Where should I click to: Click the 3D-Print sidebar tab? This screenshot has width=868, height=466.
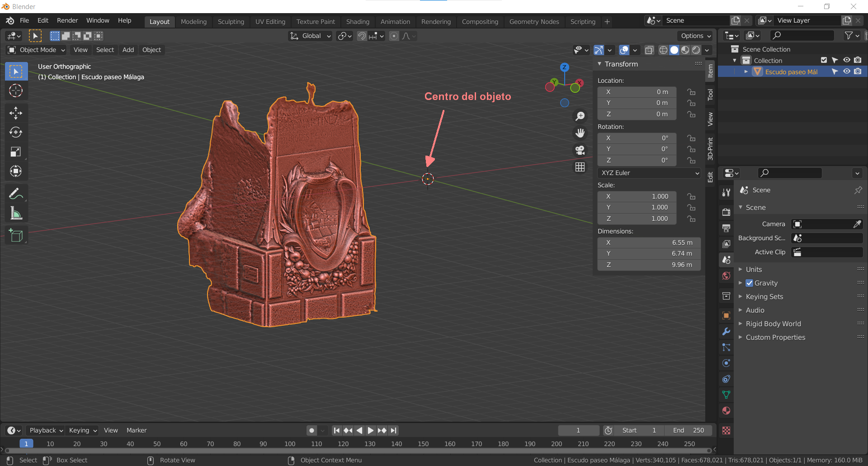click(710, 148)
